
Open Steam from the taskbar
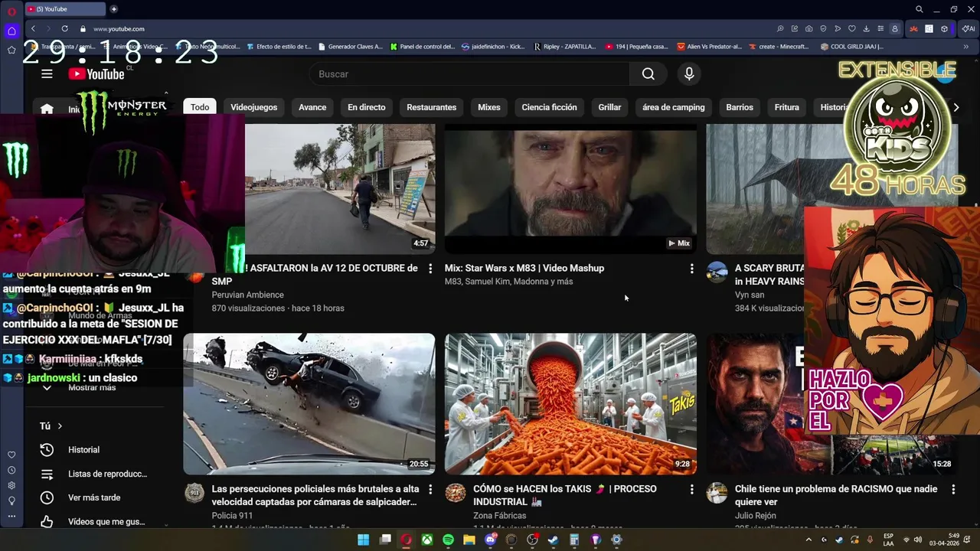[553, 540]
